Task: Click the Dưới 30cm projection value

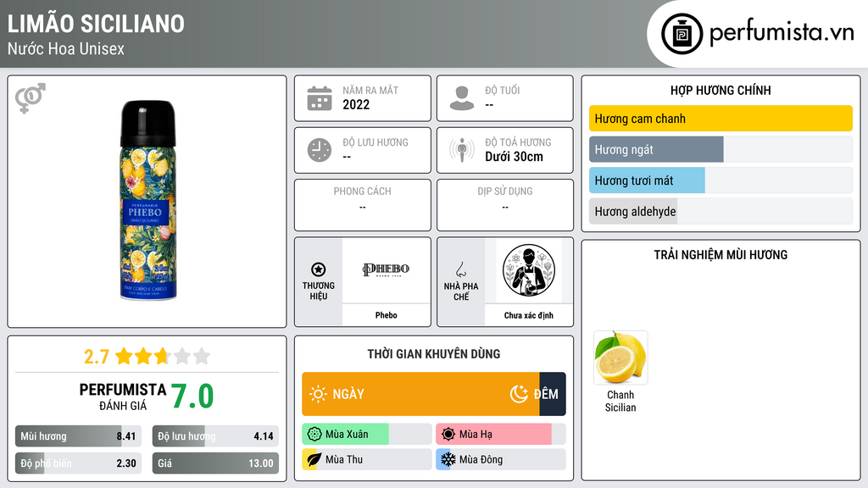Action: (514, 157)
